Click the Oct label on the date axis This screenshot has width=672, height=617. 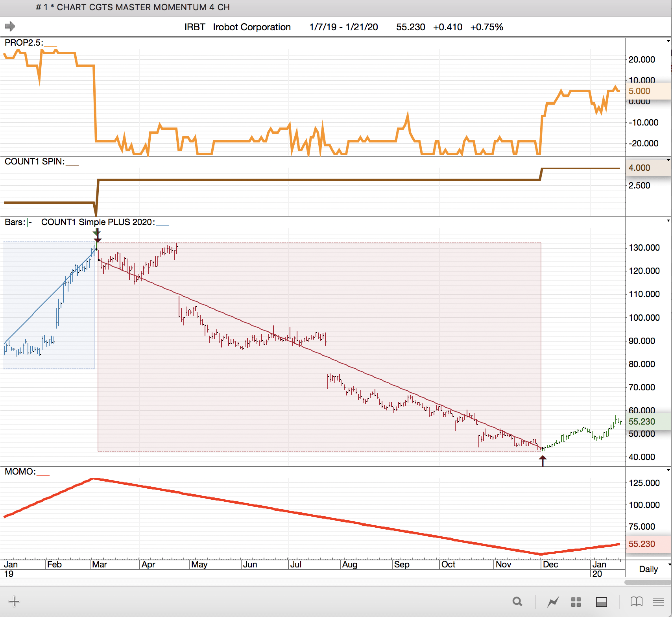pos(449,565)
